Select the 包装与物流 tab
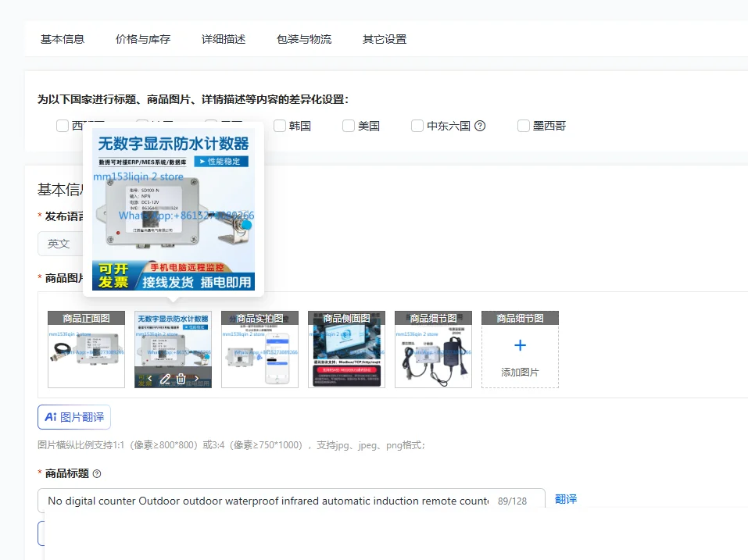This screenshot has height=560, width=748. click(x=304, y=39)
